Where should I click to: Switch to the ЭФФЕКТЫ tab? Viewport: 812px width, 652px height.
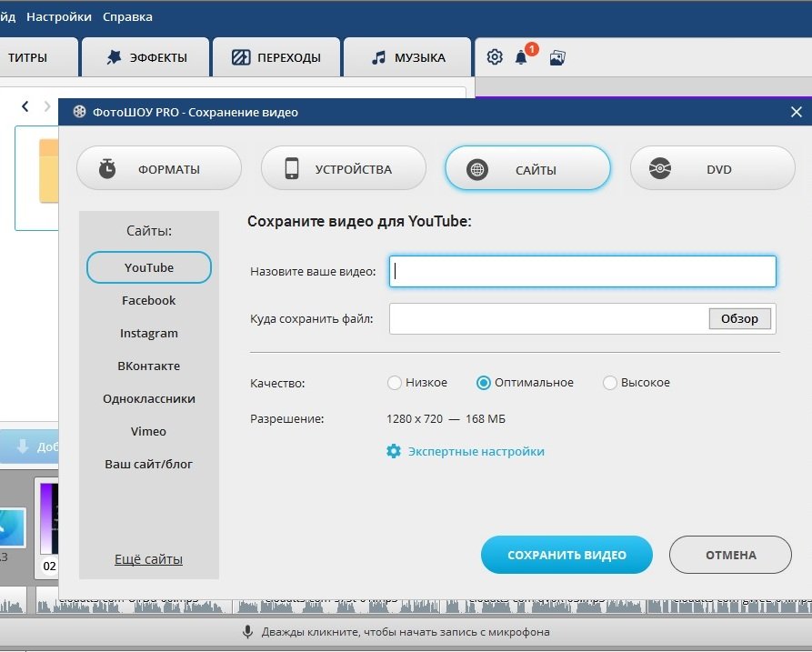146,57
